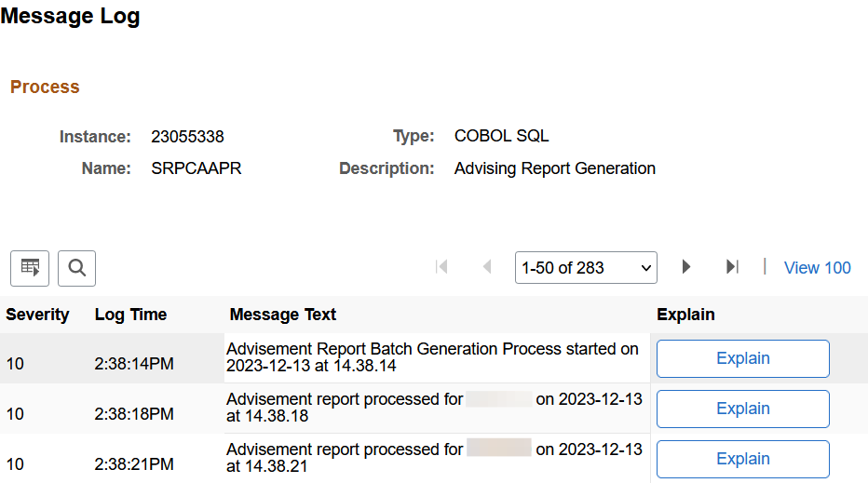
Task: Sort by the Log Time column header
Action: click(130, 315)
